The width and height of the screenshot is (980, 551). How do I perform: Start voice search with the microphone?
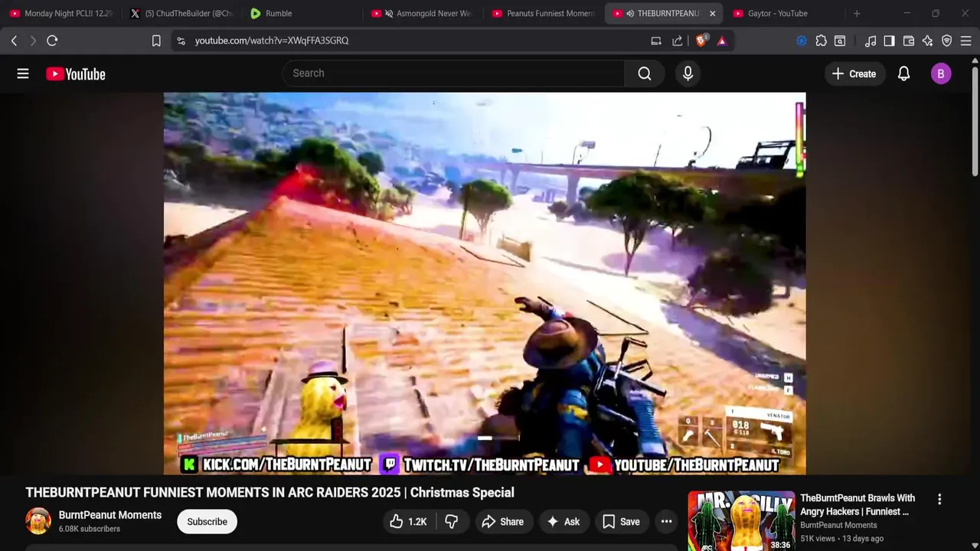688,73
